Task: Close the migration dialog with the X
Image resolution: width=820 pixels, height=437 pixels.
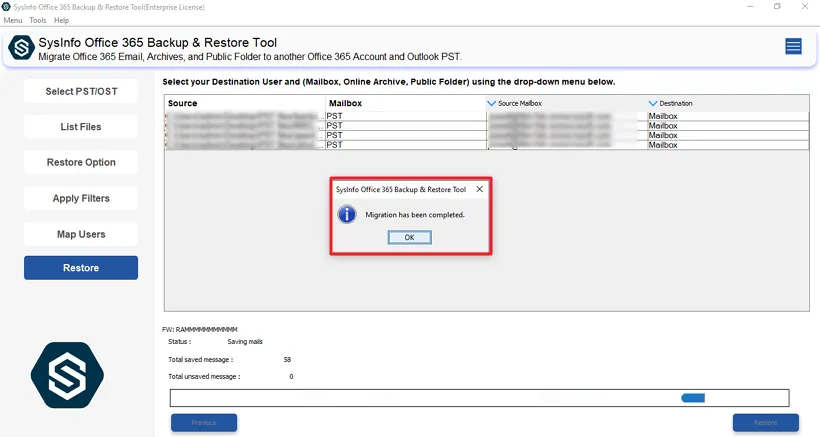Action: click(x=480, y=189)
